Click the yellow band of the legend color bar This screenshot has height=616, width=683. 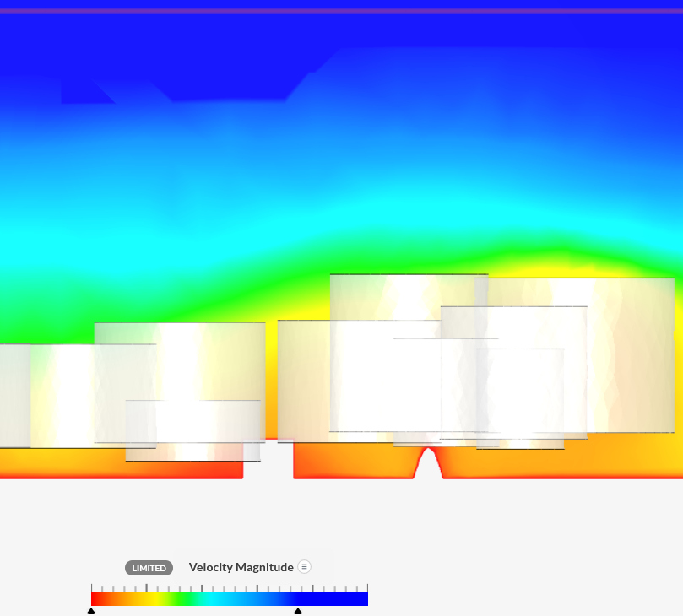tap(156, 599)
